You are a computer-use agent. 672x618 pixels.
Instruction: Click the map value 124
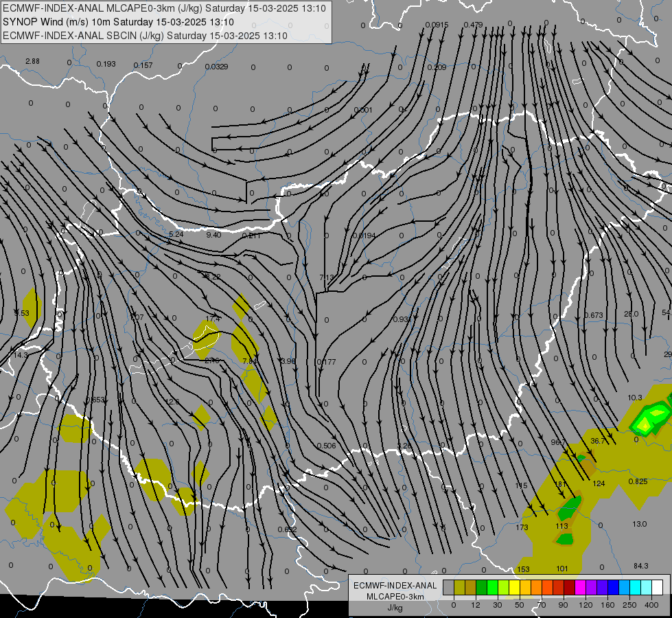point(599,483)
